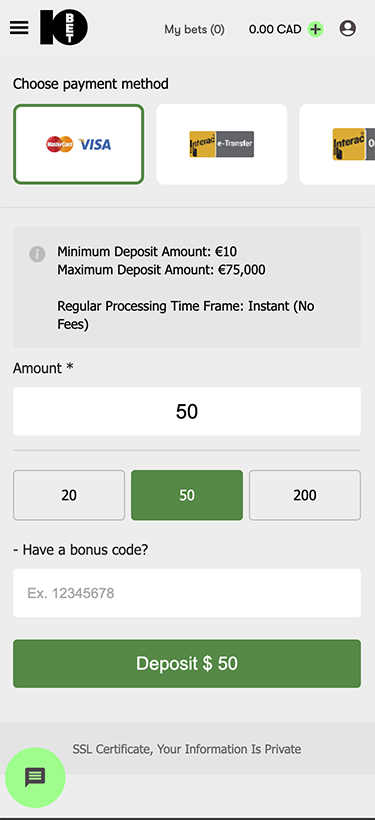Image resolution: width=375 pixels, height=820 pixels.
Task: Open the hamburger navigation menu
Action: pos(19,28)
